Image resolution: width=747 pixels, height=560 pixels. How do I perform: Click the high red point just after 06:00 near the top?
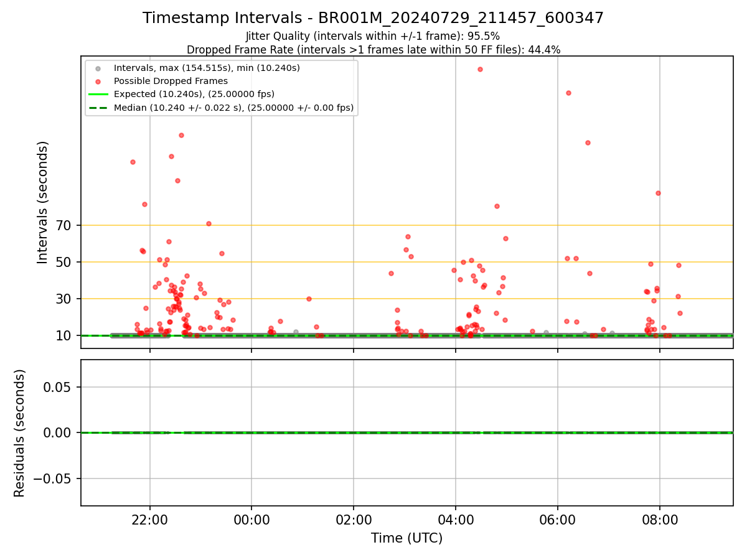pos(568,93)
